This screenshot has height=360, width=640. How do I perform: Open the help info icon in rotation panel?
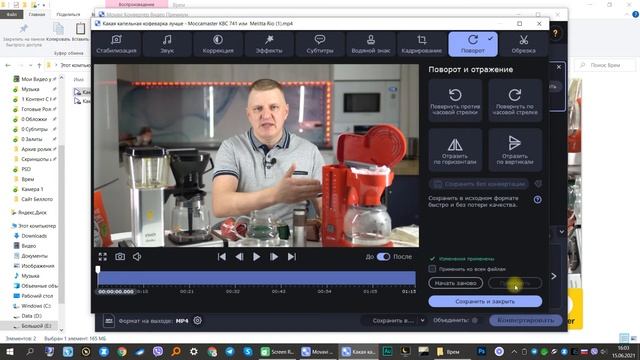click(x=538, y=199)
